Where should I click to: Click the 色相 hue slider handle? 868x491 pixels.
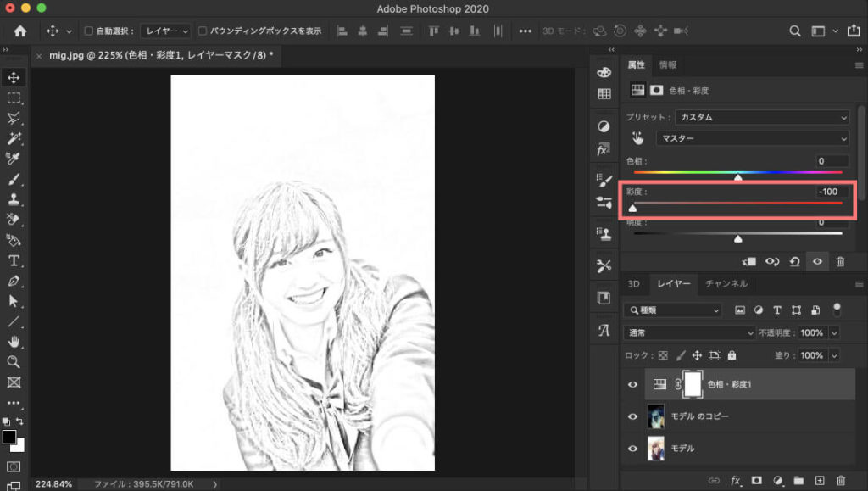point(738,177)
